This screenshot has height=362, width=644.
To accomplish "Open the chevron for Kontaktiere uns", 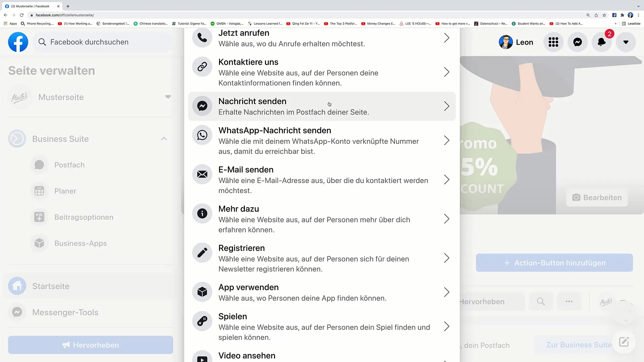I will 447,72.
